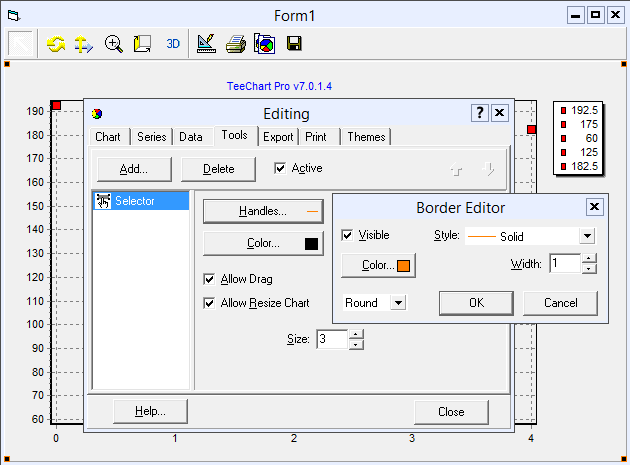Click the move chart toolbar icon

(84, 44)
